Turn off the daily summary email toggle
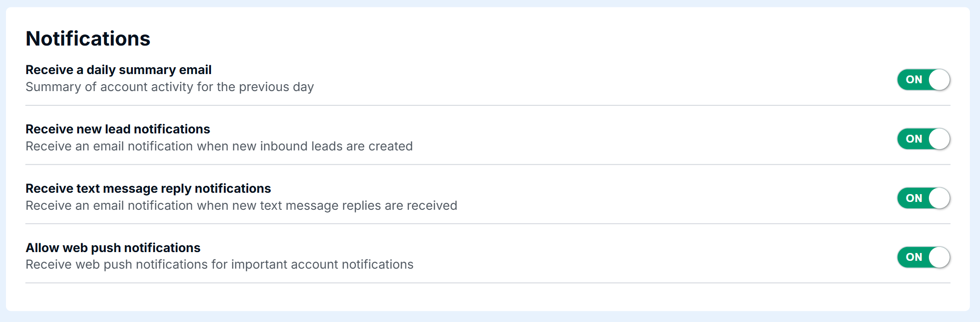This screenshot has width=980, height=322. (x=923, y=80)
